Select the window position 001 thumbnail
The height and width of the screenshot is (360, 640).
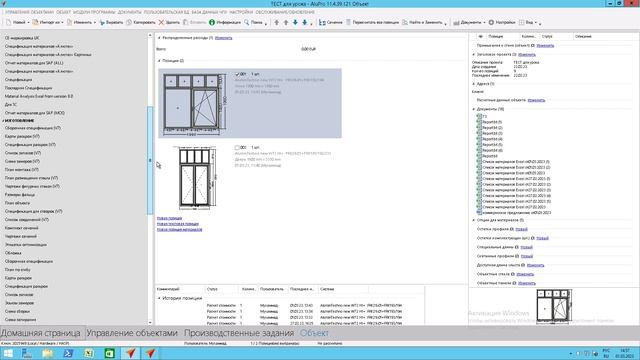[x=195, y=104]
